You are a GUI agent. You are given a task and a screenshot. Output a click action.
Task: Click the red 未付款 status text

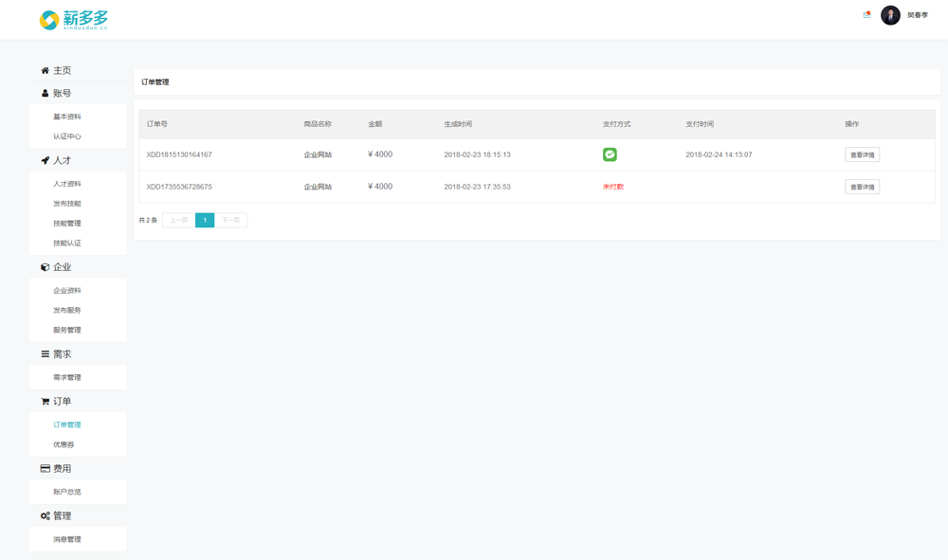click(x=613, y=187)
